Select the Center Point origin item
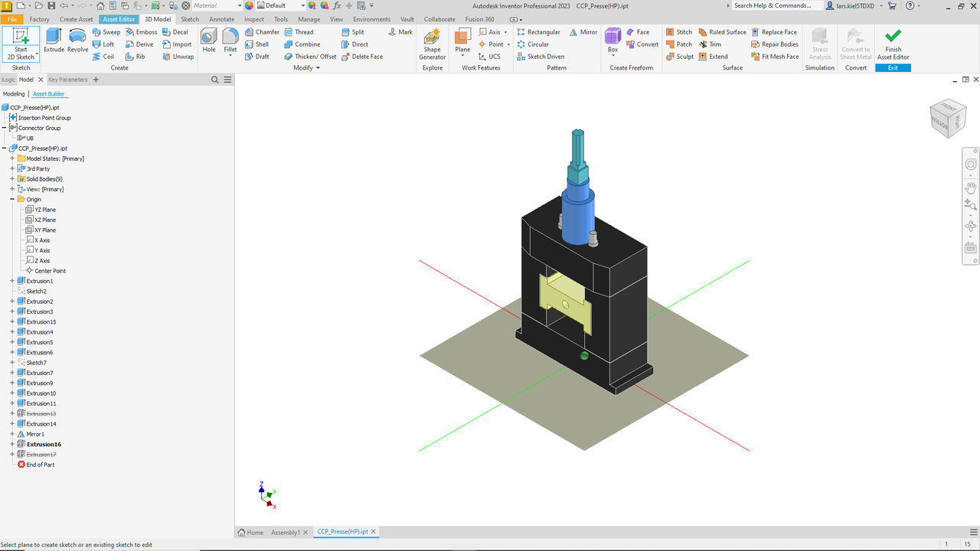Image resolution: width=980 pixels, height=551 pixels. [x=45, y=271]
